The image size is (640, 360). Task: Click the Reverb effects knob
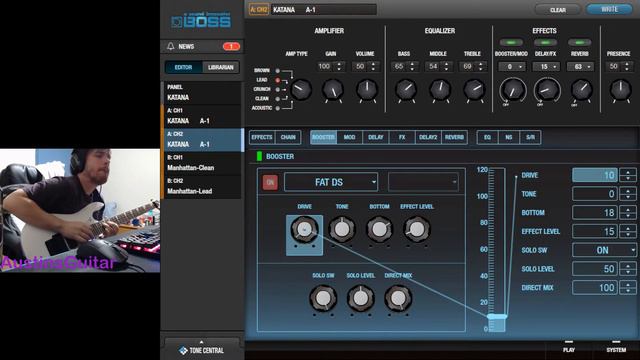(582, 90)
